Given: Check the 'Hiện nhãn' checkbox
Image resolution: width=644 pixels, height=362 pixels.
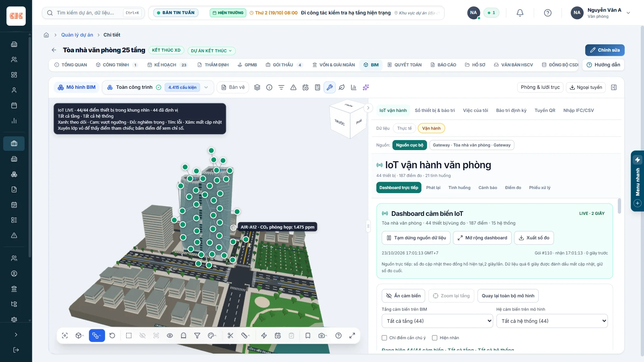Looking at the screenshot, I should point(435,338).
